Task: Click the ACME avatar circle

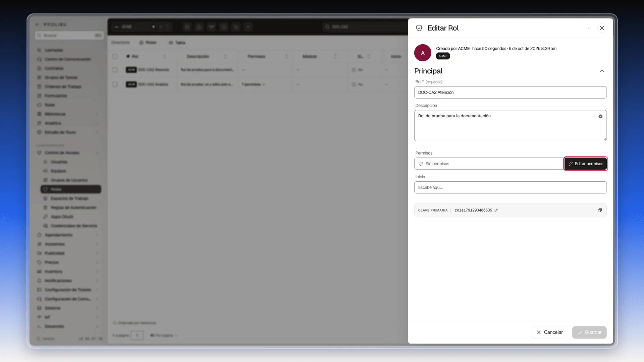Action: coord(423,53)
